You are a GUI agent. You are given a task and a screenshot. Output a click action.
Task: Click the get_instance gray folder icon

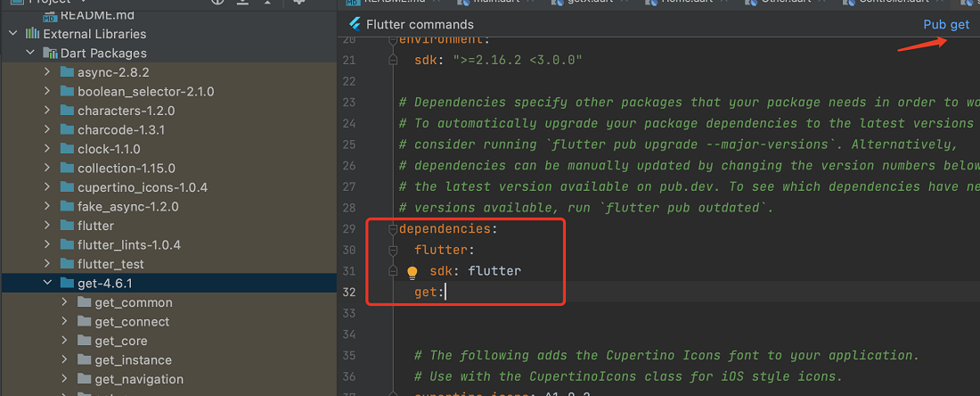85,359
